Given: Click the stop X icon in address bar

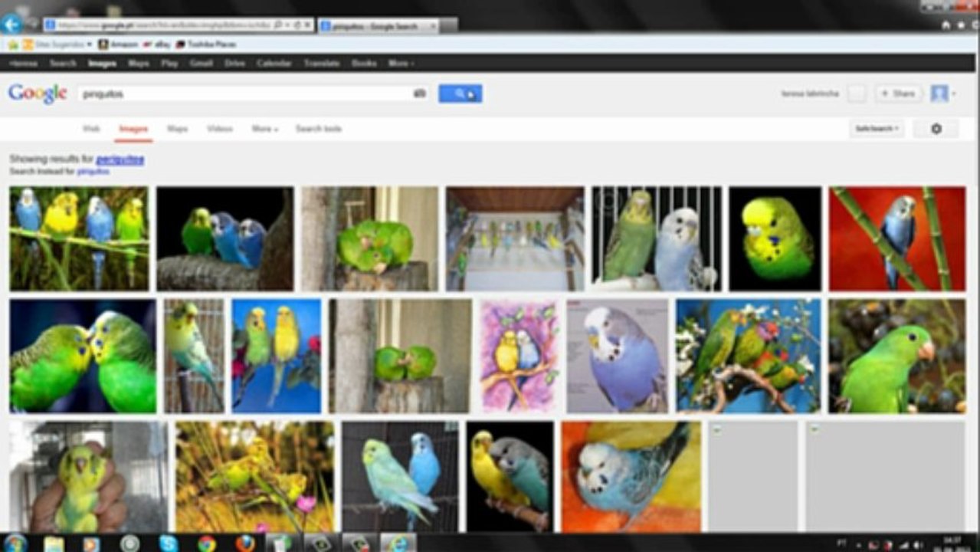Looking at the screenshot, I should (x=307, y=25).
